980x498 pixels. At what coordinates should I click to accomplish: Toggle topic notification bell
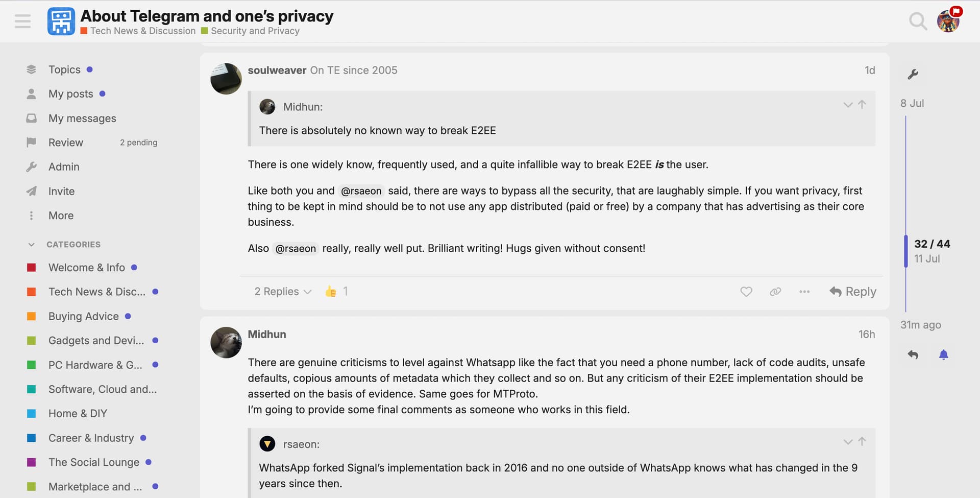click(x=943, y=355)
